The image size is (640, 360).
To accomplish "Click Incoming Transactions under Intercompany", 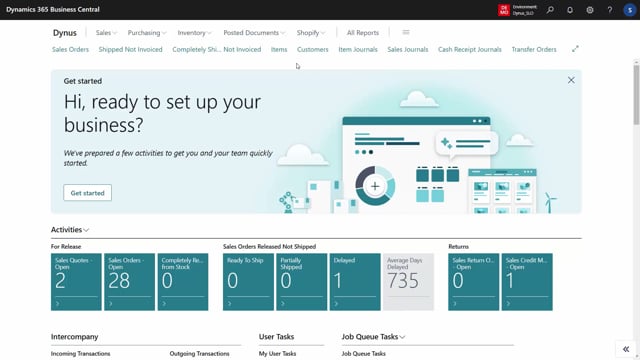I will point(80,353).
